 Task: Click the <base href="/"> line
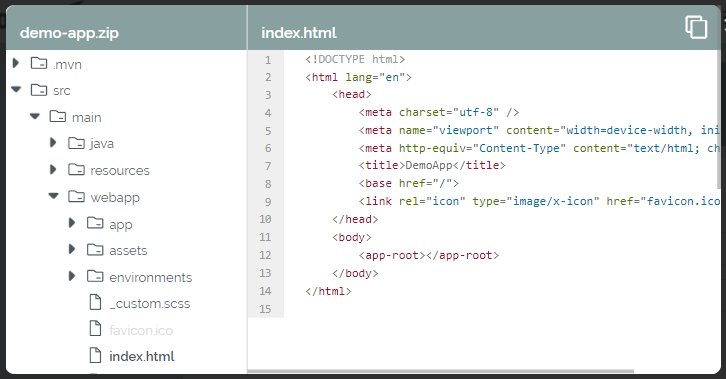(x=409, y=183)
